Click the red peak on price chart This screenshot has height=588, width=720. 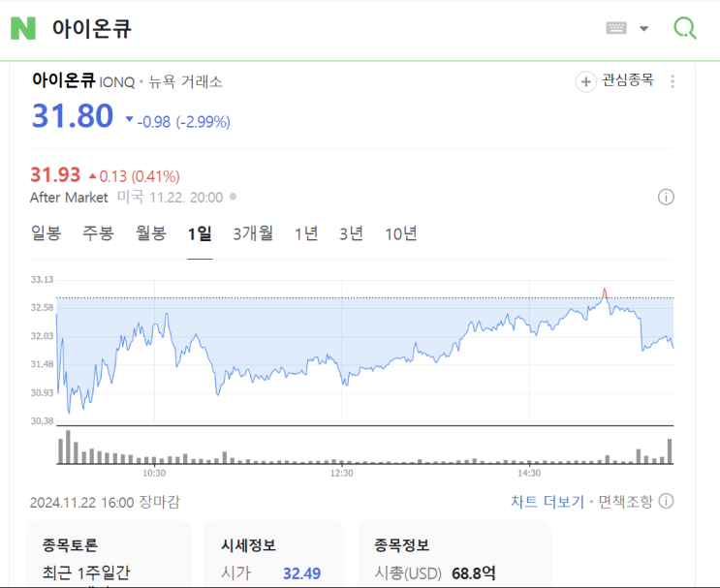click(x=605, y=291)
